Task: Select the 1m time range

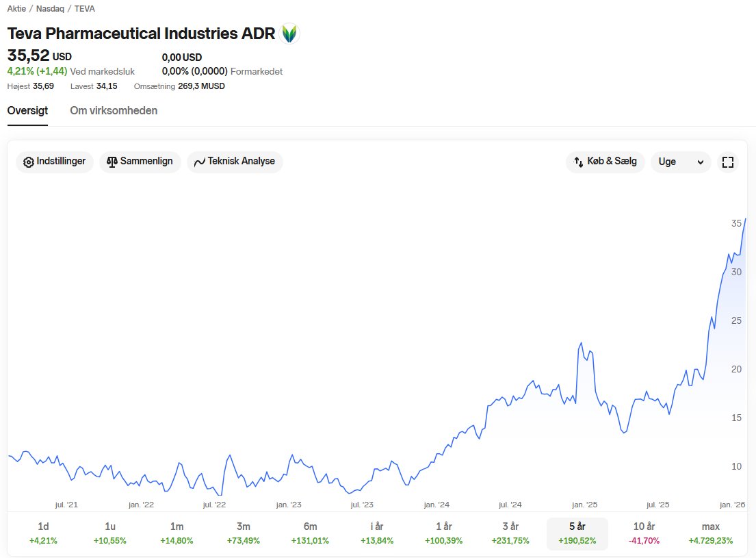Action: point(177,533)
